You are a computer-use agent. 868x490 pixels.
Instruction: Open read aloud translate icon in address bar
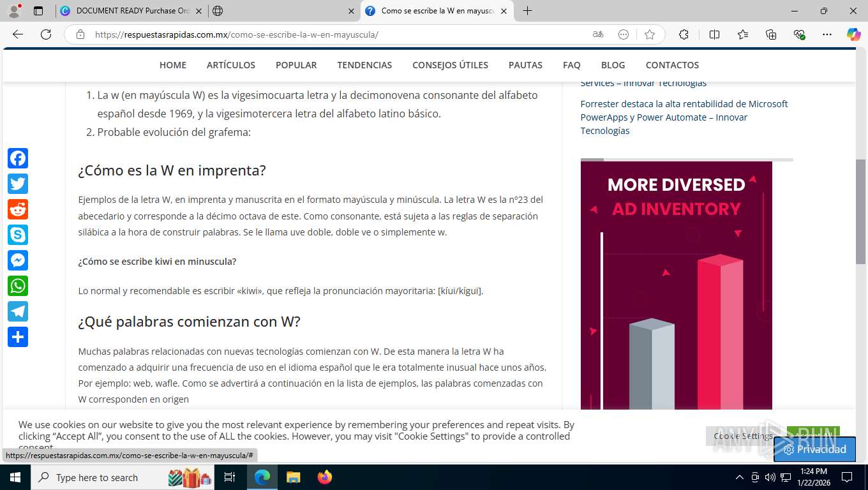(598, 34)
